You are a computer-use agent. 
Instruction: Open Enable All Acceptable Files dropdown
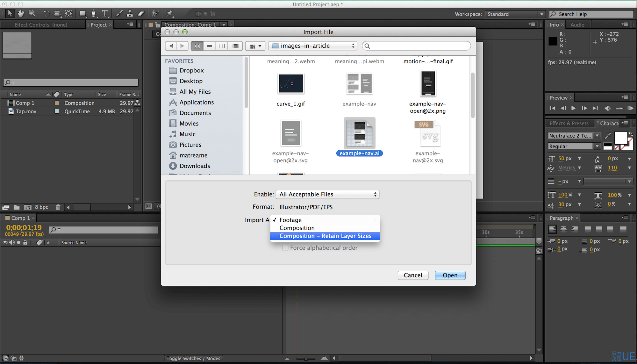point(327,194)
